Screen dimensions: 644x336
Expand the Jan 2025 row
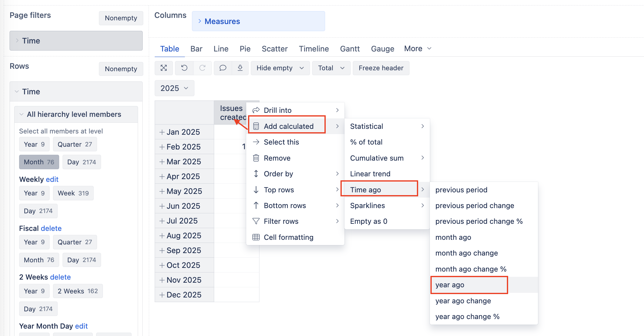click(162, 132)
